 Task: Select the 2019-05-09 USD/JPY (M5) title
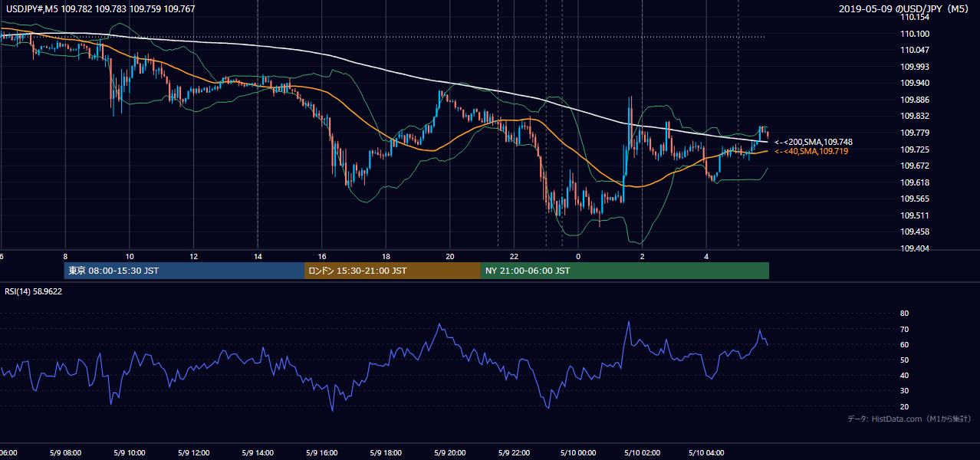click(x=905, y=9)
